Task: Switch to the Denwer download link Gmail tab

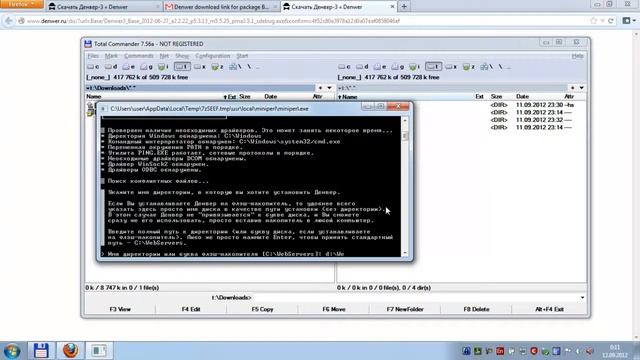Action: coord(221,7)
